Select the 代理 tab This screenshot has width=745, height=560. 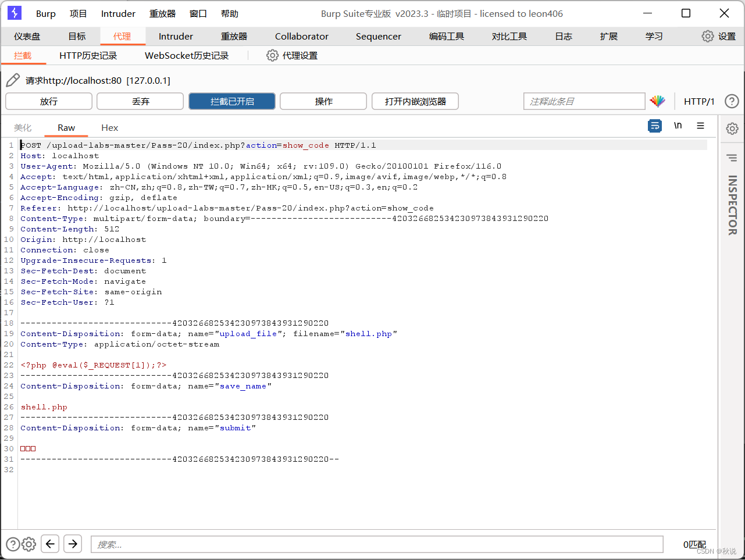[x=122, y=36]
